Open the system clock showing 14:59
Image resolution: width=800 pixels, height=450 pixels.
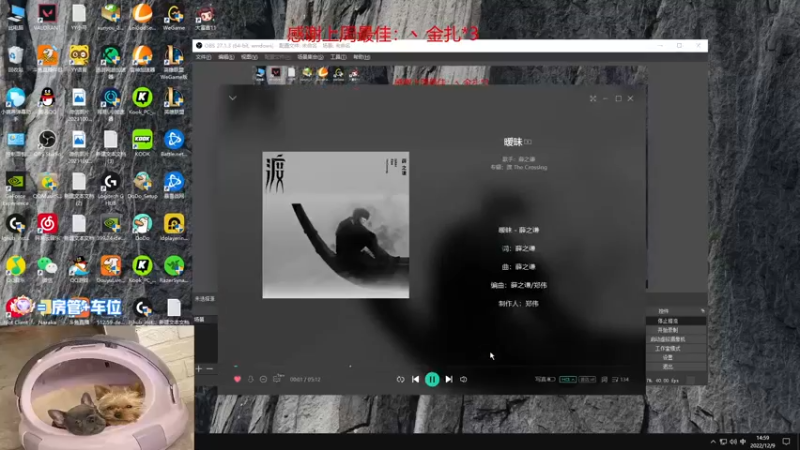[x=762, y=441]
